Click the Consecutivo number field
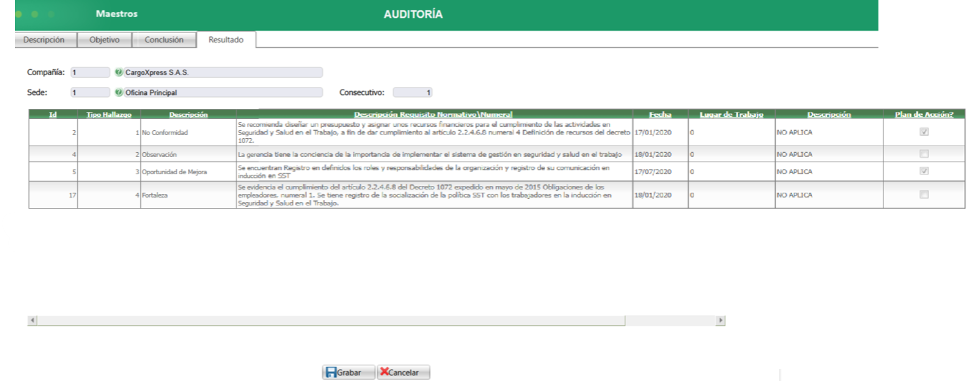980x381 pixels. 413,92
